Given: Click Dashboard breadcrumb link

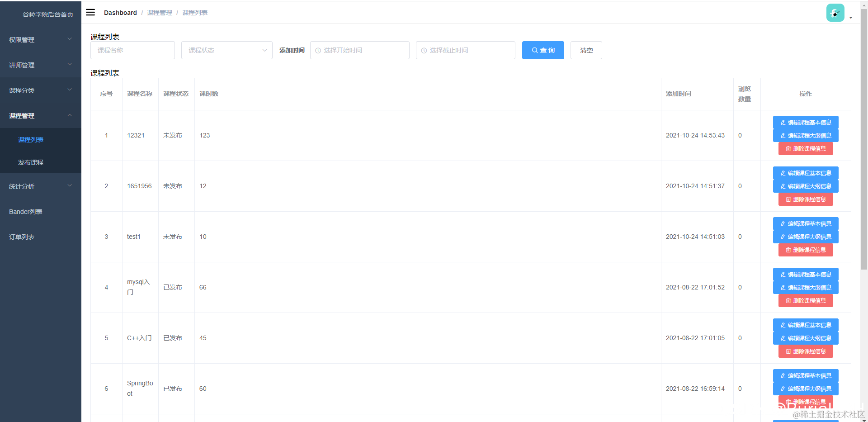Looking at the screenshot, I should [x=120, y=13].
